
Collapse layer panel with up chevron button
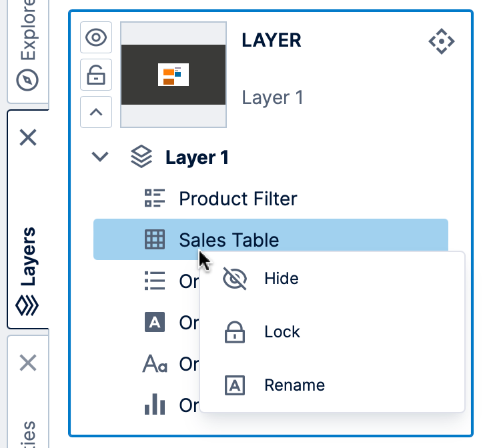(x=96, y=112)
